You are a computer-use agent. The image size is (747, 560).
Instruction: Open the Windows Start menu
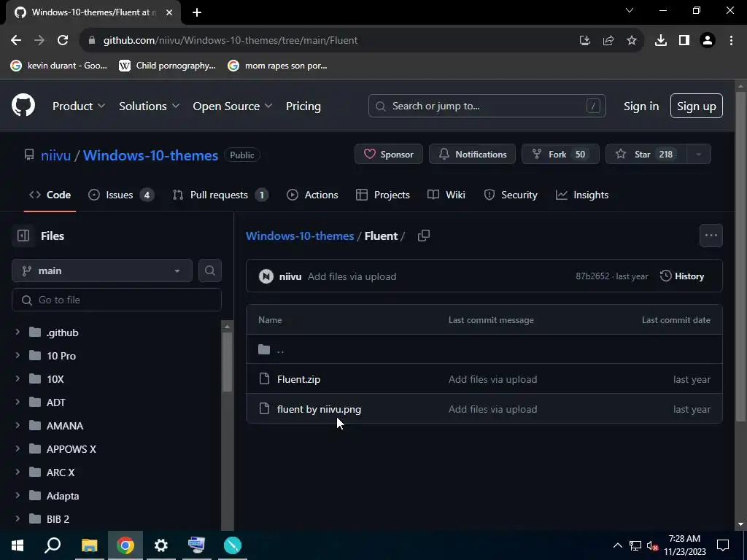(18, 545)
